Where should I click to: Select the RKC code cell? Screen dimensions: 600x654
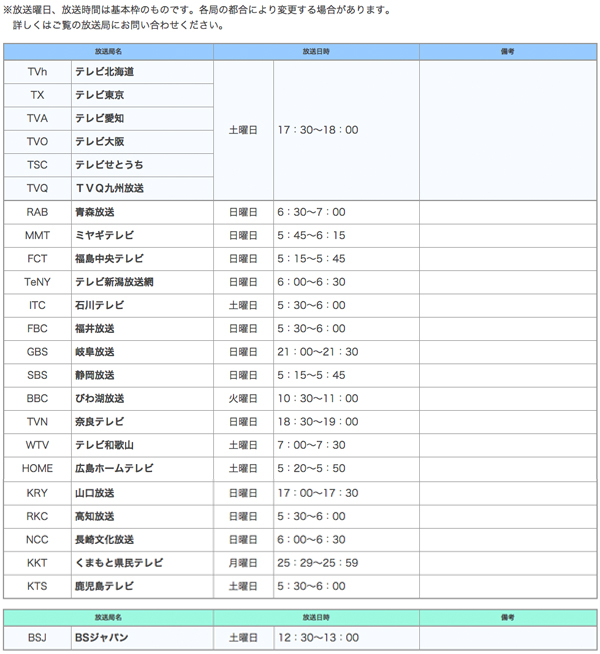coord(38,517)
